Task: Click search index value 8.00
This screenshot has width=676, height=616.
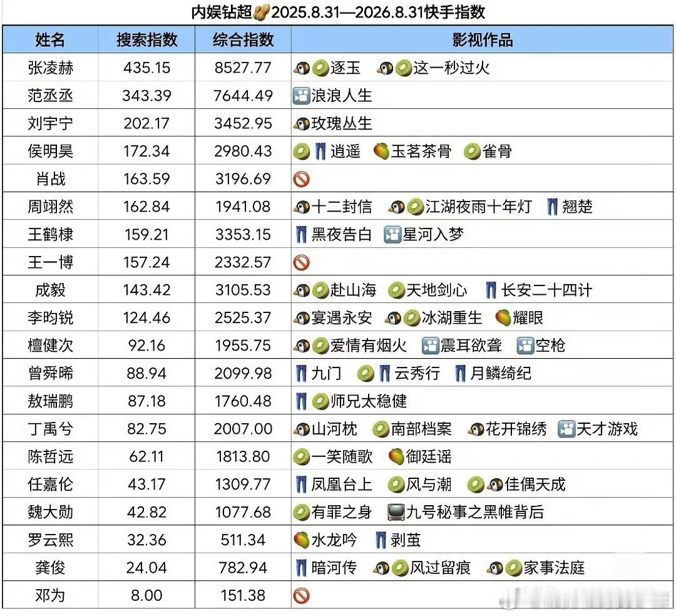Action: (146, 596)
